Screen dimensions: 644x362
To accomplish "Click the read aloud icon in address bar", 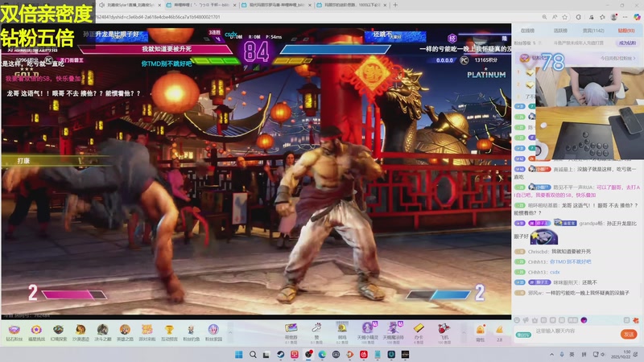I will 555,17.
